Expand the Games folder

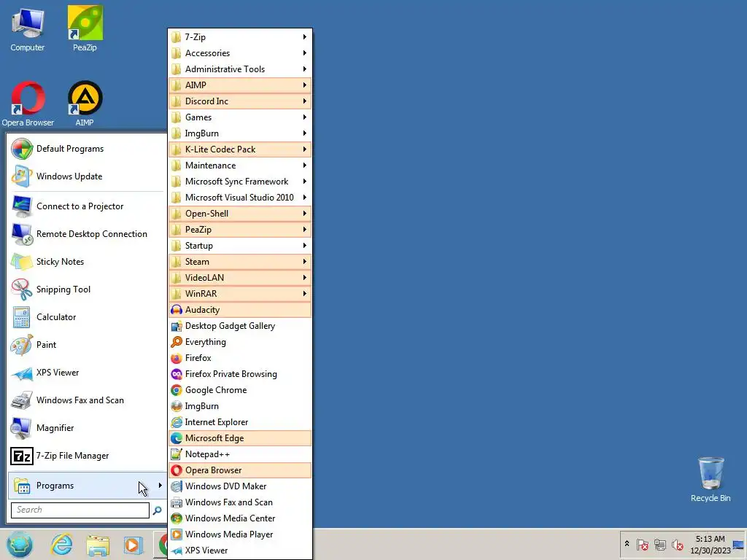tap(240, 117)
